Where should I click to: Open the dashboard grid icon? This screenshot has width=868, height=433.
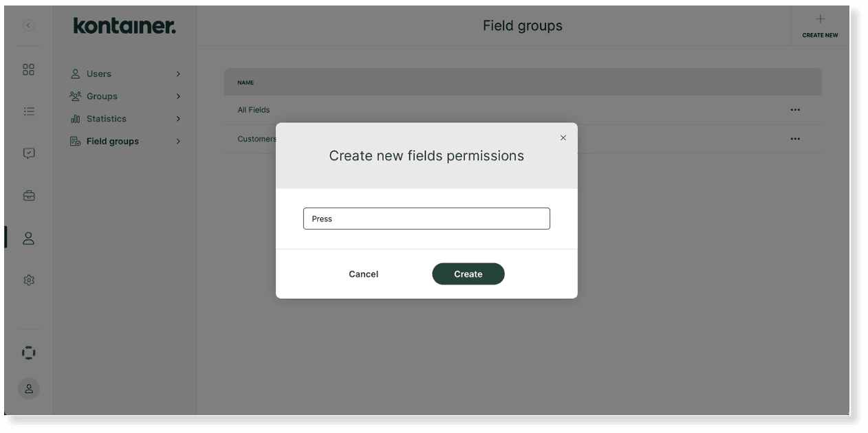(28, 69)
